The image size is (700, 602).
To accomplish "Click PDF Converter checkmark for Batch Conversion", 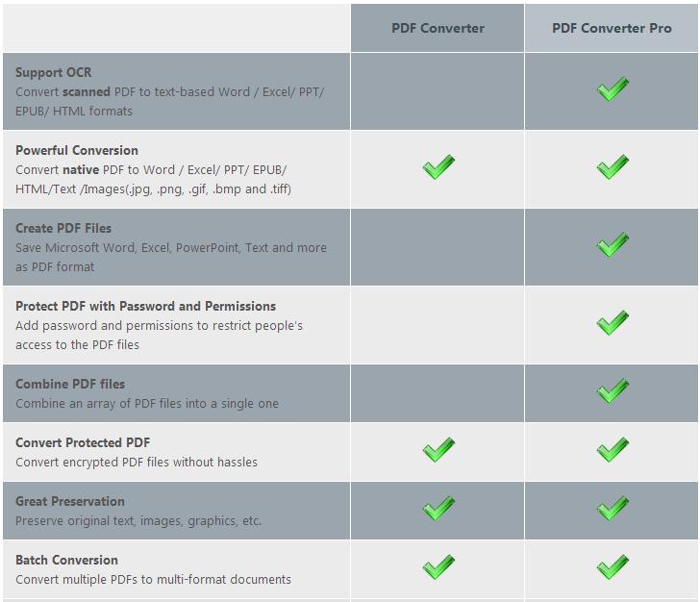I will [438, 566].
